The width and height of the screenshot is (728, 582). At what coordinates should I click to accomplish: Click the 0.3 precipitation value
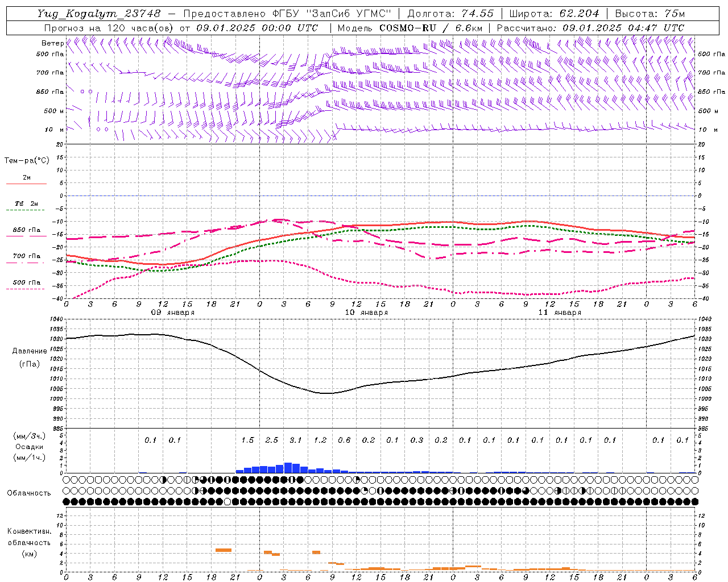416,440
